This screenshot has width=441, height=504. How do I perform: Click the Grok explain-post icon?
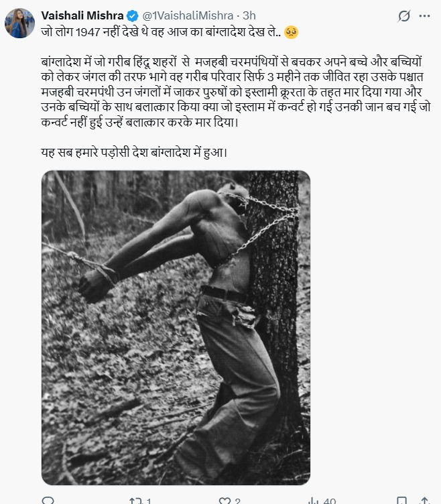tap(403, 16)
